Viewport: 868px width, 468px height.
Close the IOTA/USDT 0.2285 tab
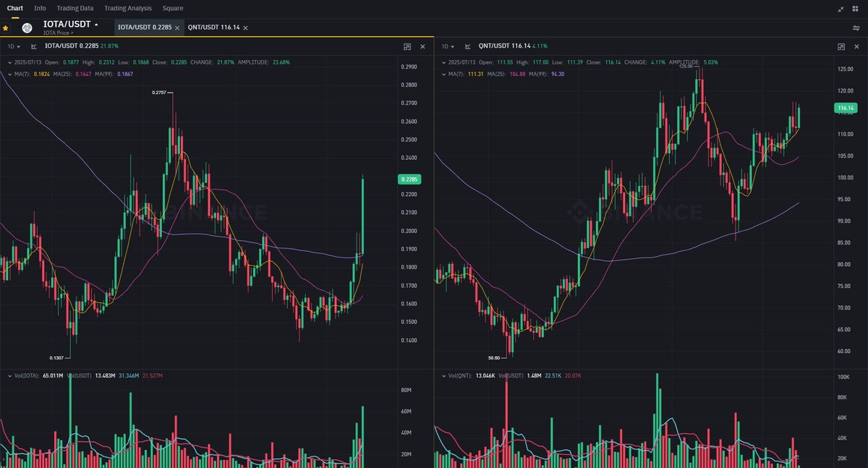coord(177,27)
